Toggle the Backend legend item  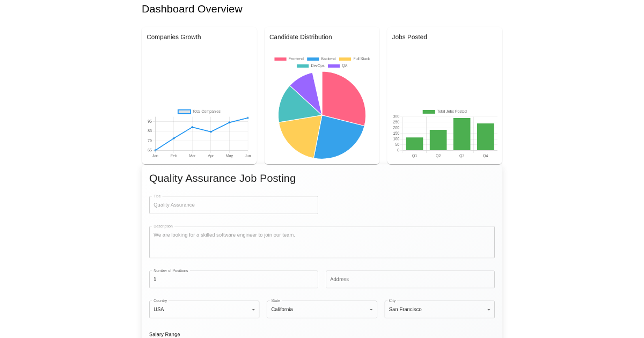(x=321, y=59)
